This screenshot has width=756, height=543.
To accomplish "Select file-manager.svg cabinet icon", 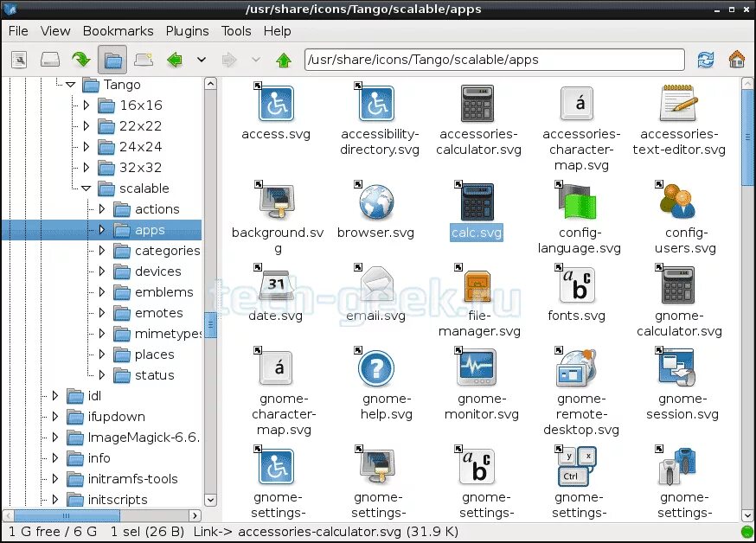I will click(477, 285).
